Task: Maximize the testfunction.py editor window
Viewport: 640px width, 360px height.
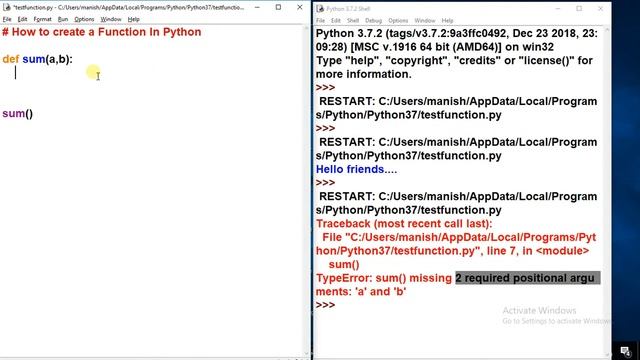Action: point(278,7)
